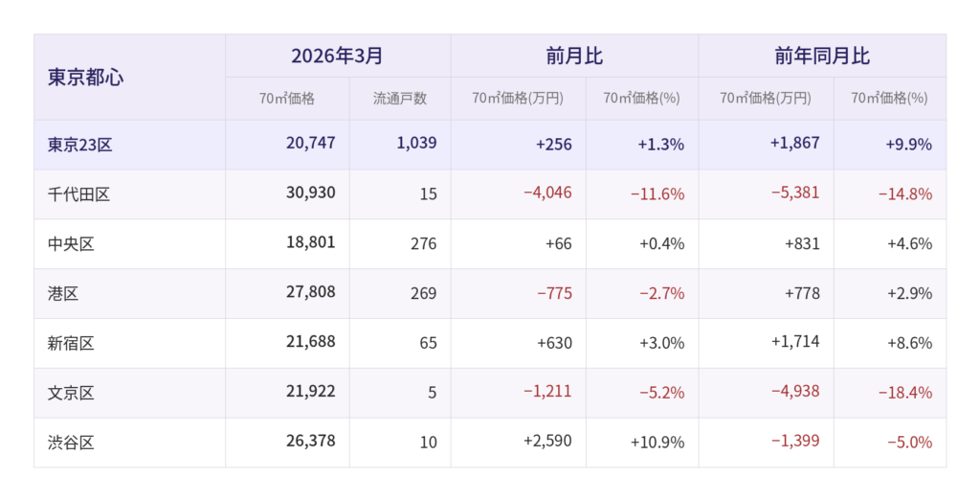
Task: Select the 千代田区 row label
Action: [x=78, y=194]
